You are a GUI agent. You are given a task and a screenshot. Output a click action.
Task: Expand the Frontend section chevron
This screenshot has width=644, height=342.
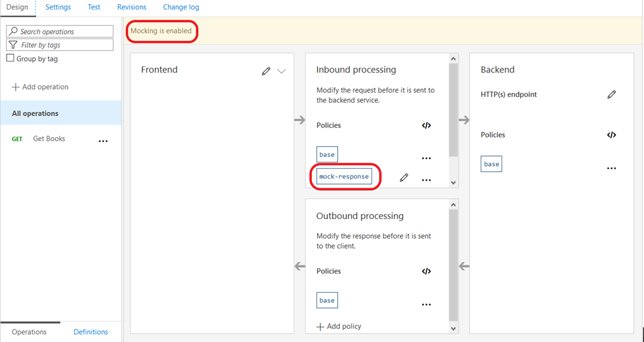281,71
